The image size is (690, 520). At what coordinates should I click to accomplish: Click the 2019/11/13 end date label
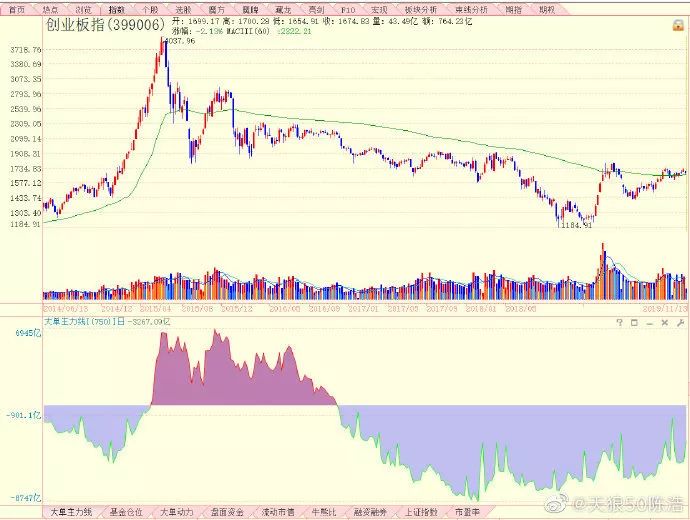664,308
